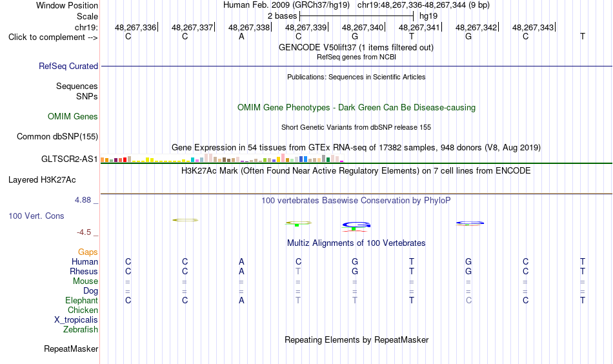
Task: Click the GTEx Gene Expression track title
Action: (356, 148)
